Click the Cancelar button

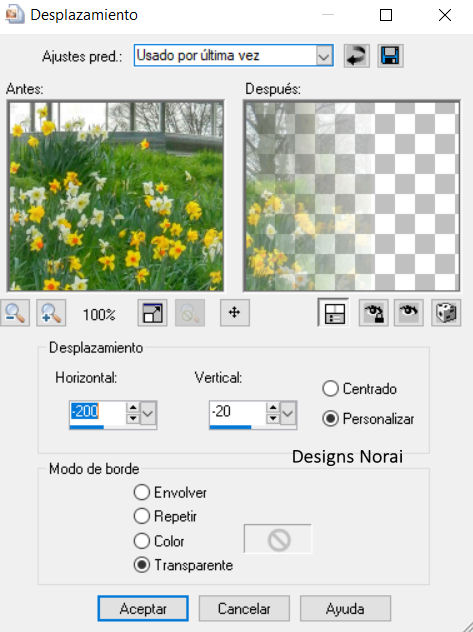click(x=244, y=608)
